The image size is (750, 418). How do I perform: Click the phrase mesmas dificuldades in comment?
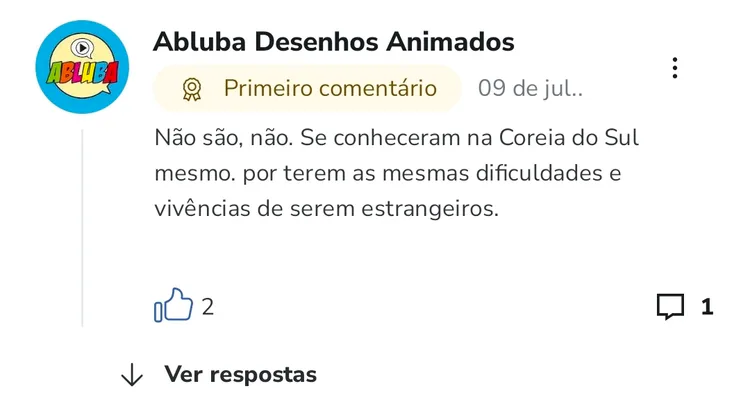492,173
